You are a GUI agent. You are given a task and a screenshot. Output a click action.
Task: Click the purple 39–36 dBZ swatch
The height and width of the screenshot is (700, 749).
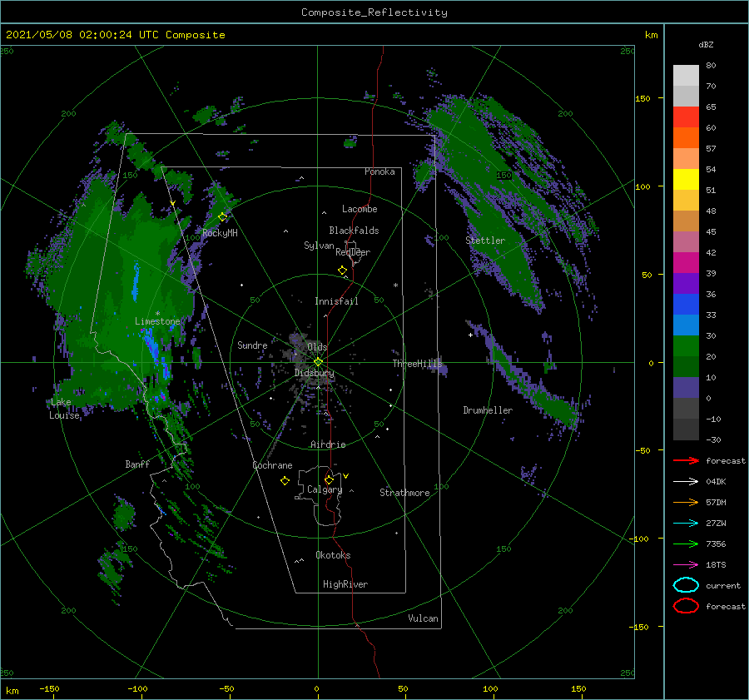[686, 283]
